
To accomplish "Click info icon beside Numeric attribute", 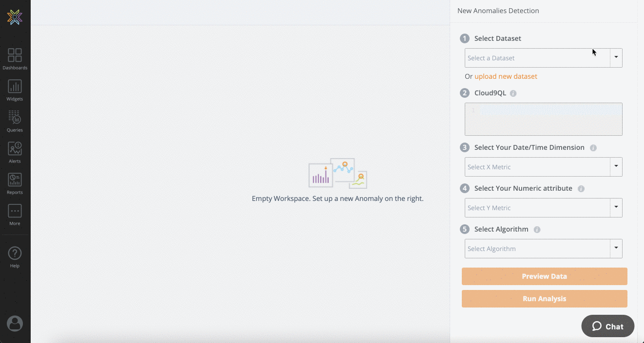I will (581, 189).
